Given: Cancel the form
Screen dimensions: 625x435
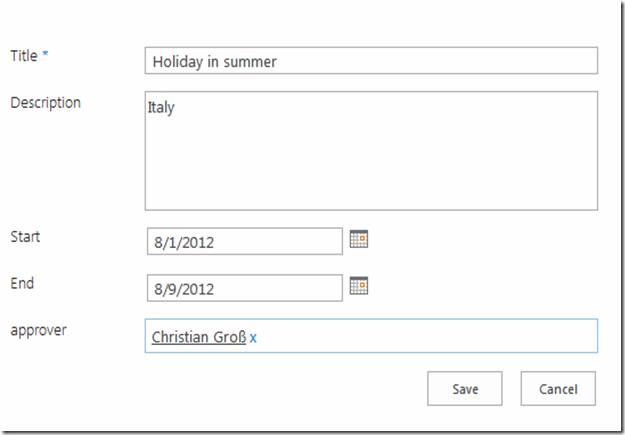Looking at the screenshot, I should (558, 389).
